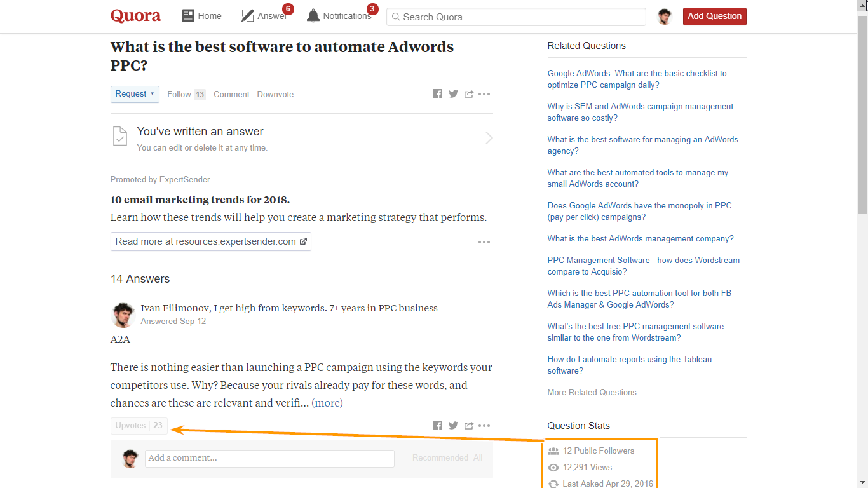Click the written answer document icon

[x=119, y=137]
